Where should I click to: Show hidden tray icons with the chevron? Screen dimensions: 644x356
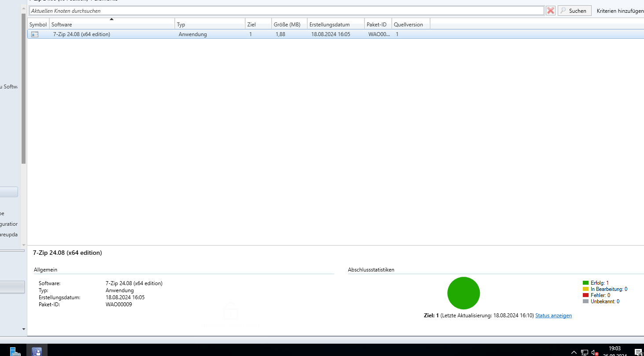pyautogui.click(x=574, y=352)
